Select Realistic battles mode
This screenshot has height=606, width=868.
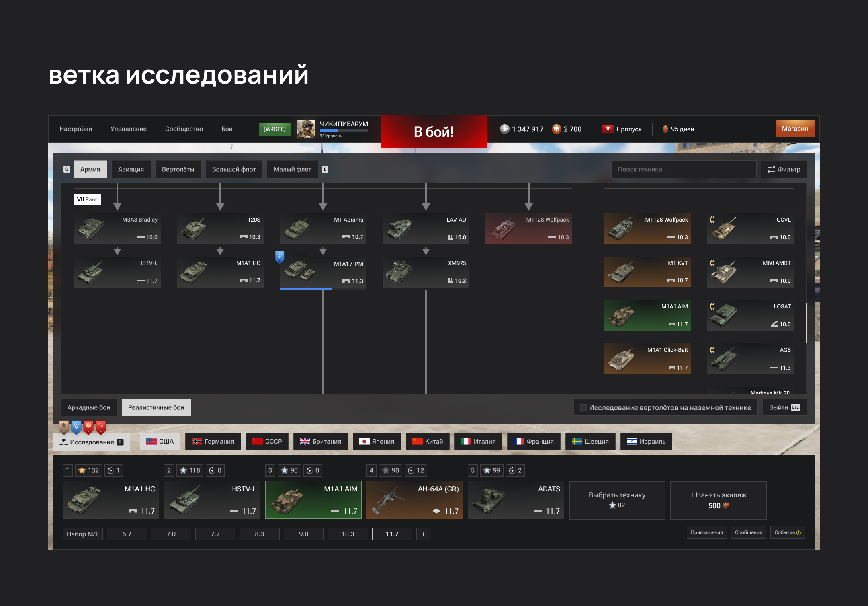tap(156, 407)
